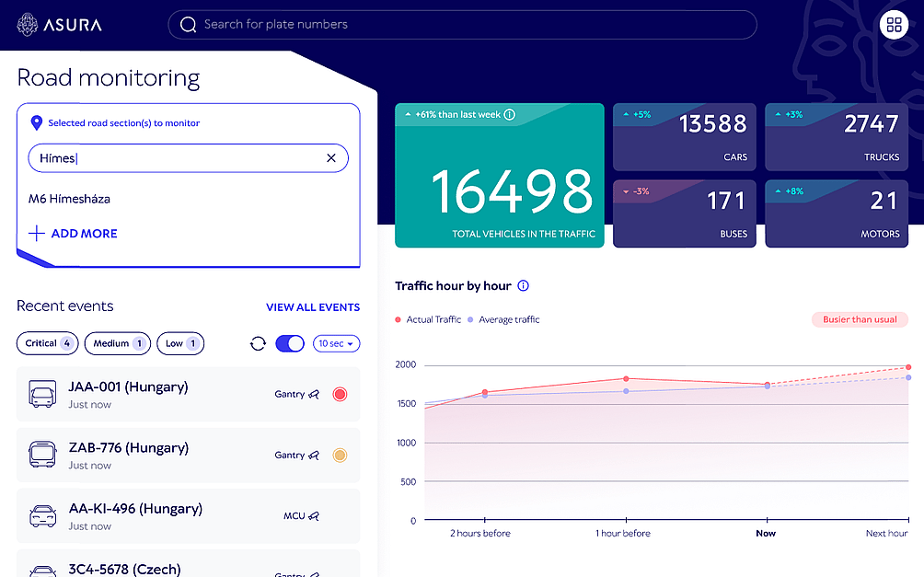Select M6 Himesháza suggestion
Viewport: 924px width, 577px height.
point(70,199)
